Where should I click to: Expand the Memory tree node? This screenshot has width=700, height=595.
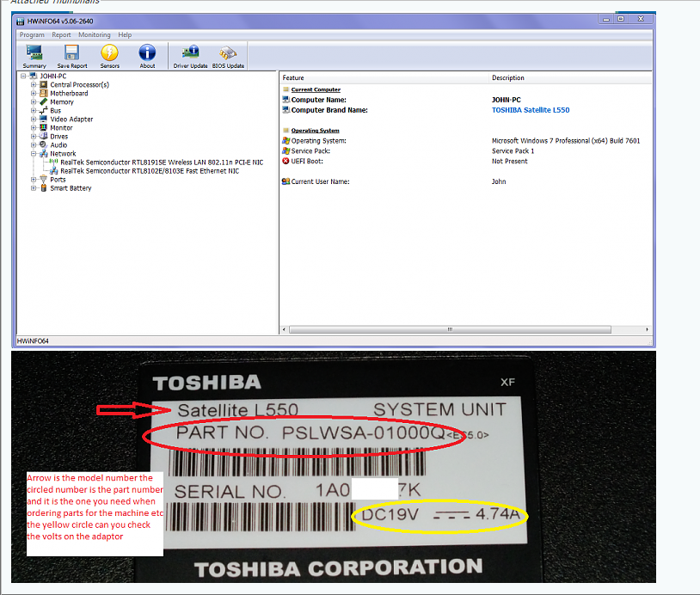tap(34, 101)
